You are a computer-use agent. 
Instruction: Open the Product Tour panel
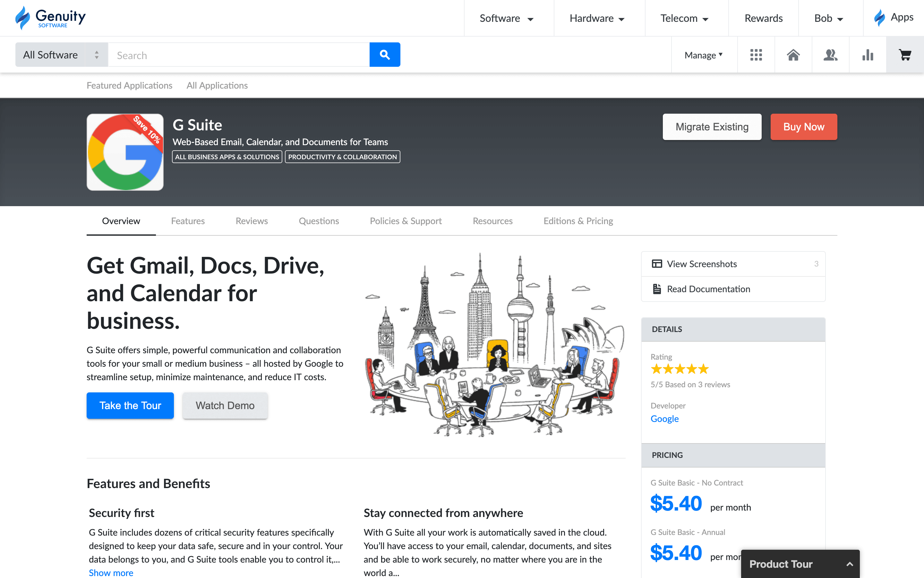click(x=800, y=564)
